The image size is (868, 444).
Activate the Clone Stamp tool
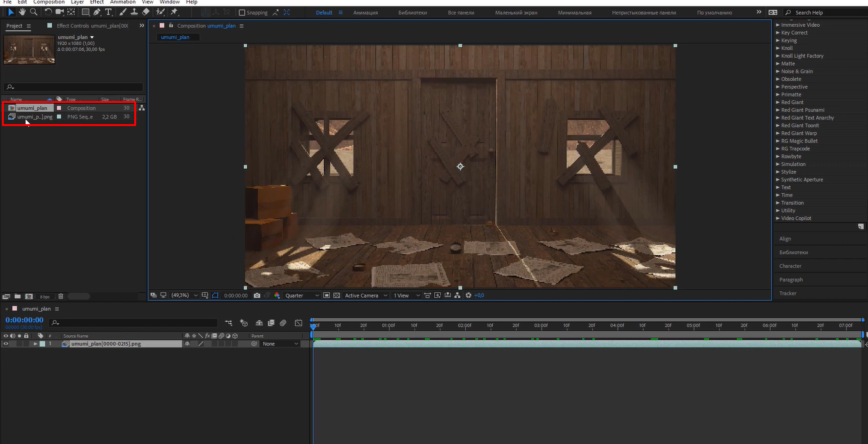click(x=133, y=12)
